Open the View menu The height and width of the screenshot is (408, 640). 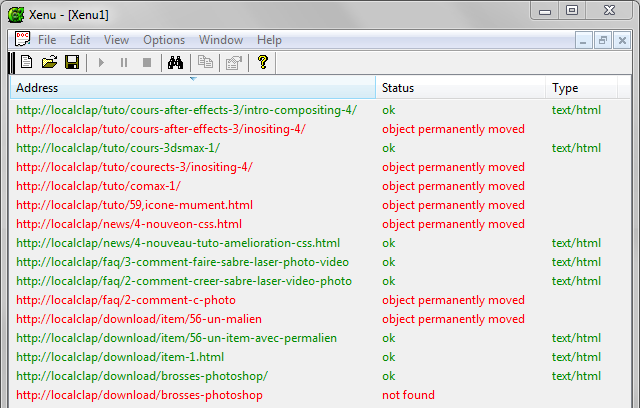point(116,40)
